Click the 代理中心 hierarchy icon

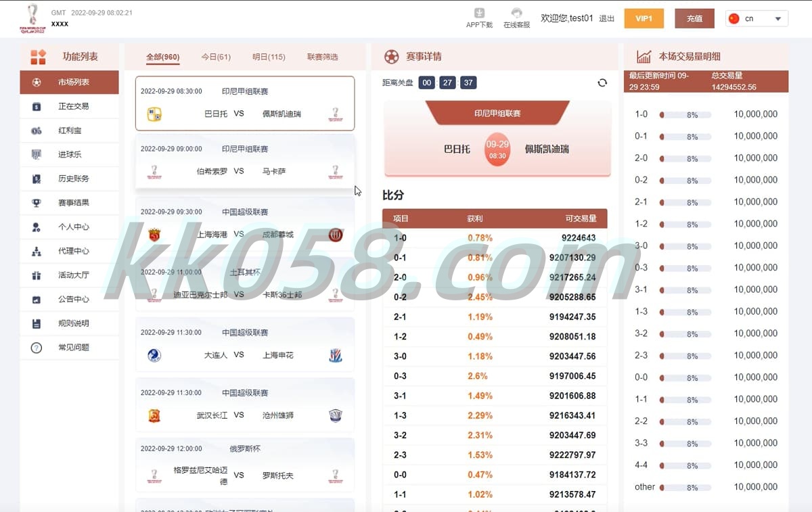click(x=37, y=251)
